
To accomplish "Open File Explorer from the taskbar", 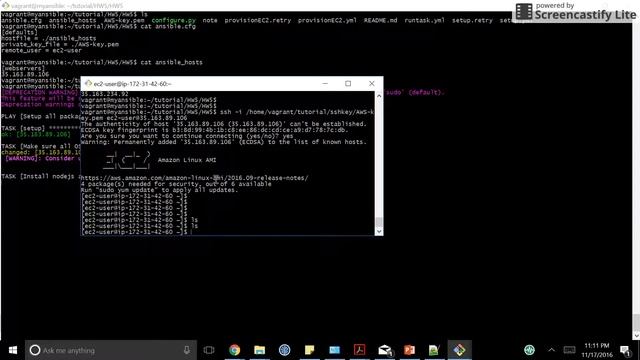I will pos(260,350).
